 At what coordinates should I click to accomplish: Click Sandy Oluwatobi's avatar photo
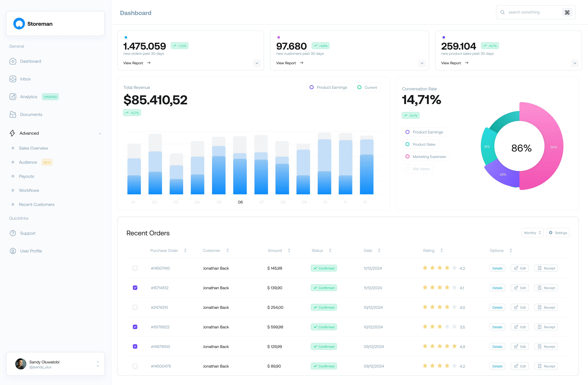pos(21,364)
